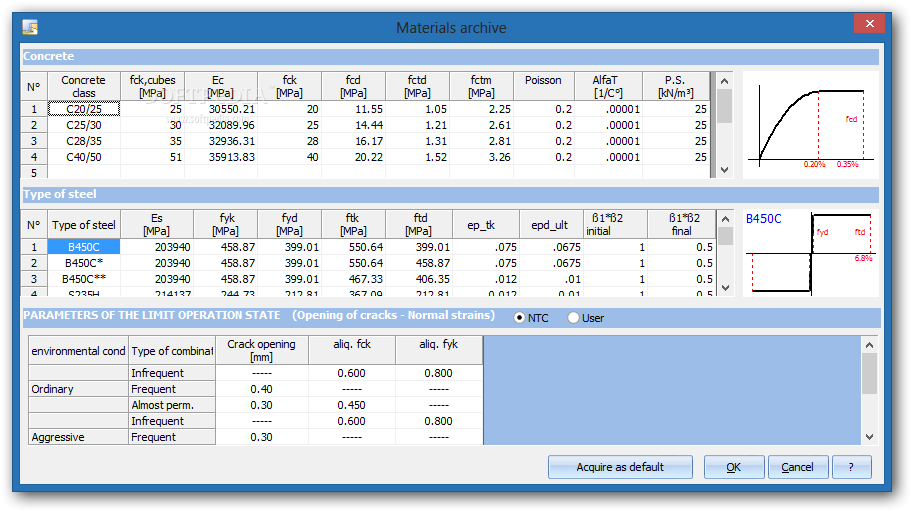Click the concrete table scrollbar thumb
The width and height of the screenshot is (912, 512).
pyautogui.click(x=724, y=106)
